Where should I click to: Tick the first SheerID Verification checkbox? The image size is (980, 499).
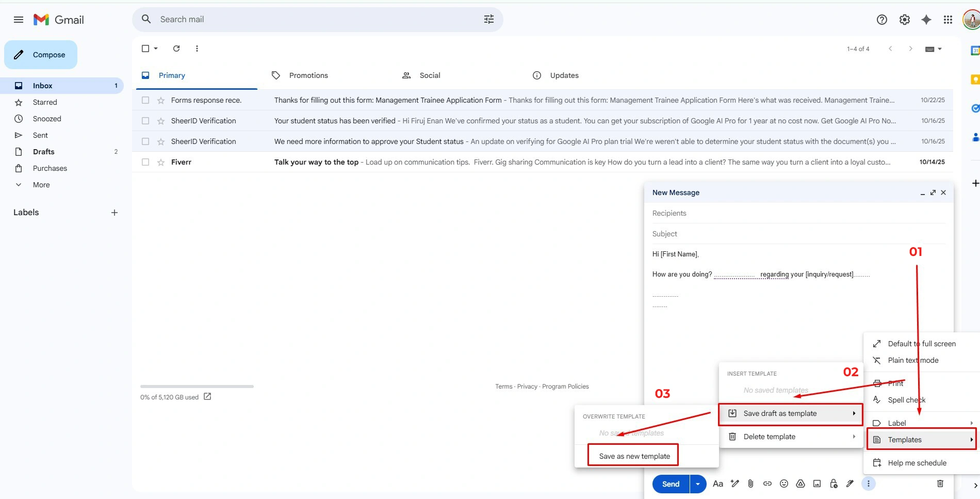click(145, 121)
